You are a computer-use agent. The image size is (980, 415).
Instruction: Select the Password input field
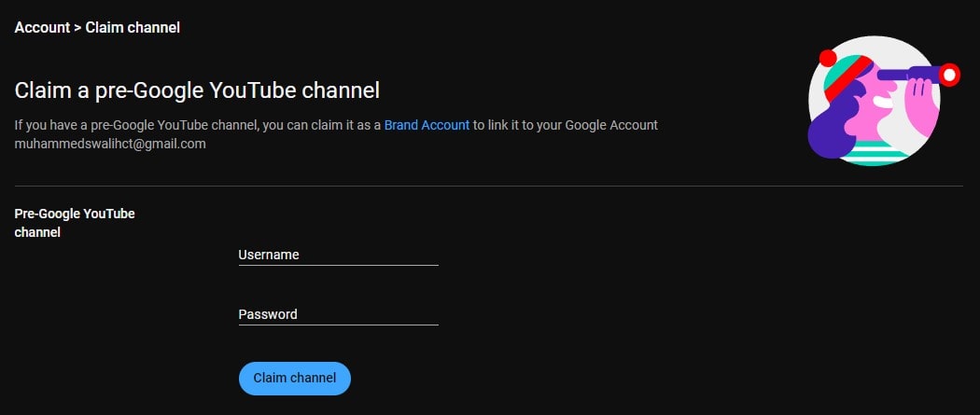[338, 314]
